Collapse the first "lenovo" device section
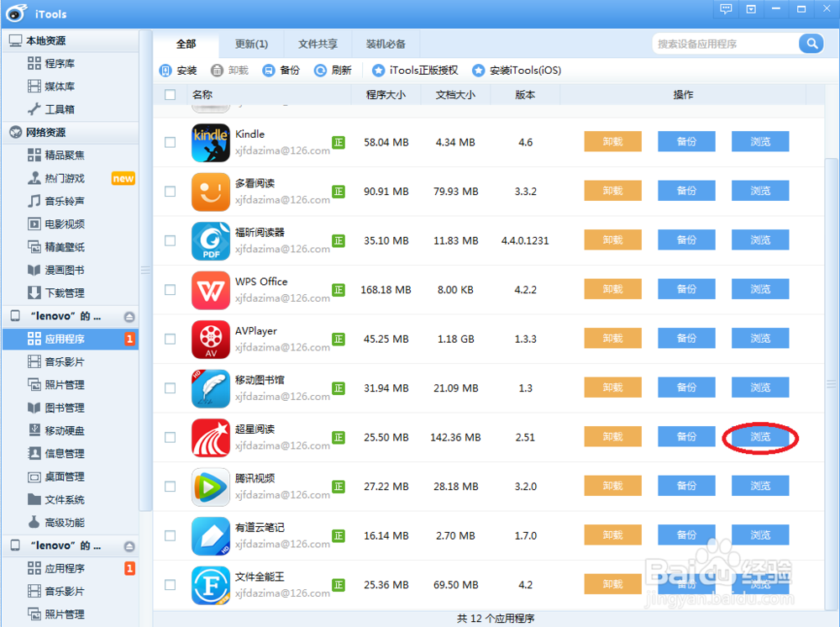The image size is (840, 627). click(x=129, y=317)
